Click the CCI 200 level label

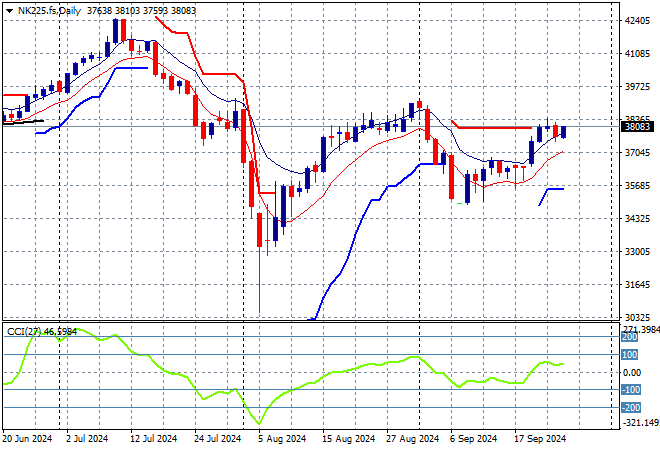630,337
